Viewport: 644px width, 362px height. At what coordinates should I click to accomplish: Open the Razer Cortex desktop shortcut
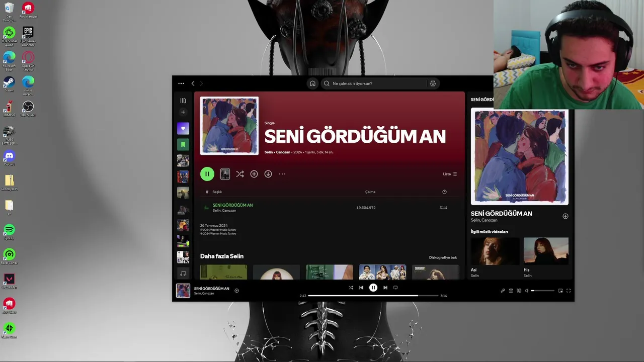click(9, 257)
